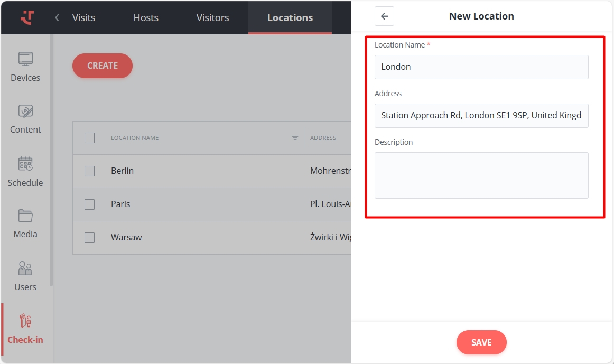Viewport: 614px width, 364px height.
Task: Tick the Paris row checkbox
Action: [90, 204]
